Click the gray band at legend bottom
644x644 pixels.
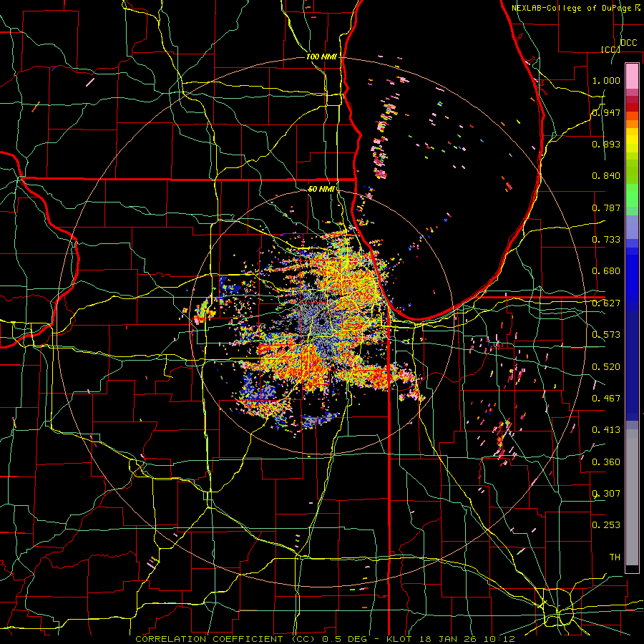(x=632, y=497)
